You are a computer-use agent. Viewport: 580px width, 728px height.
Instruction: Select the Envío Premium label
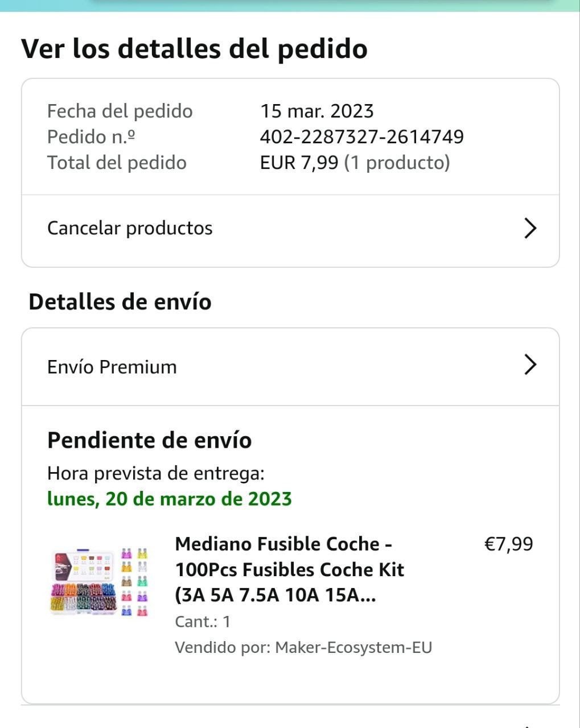[x=112, y=367]
